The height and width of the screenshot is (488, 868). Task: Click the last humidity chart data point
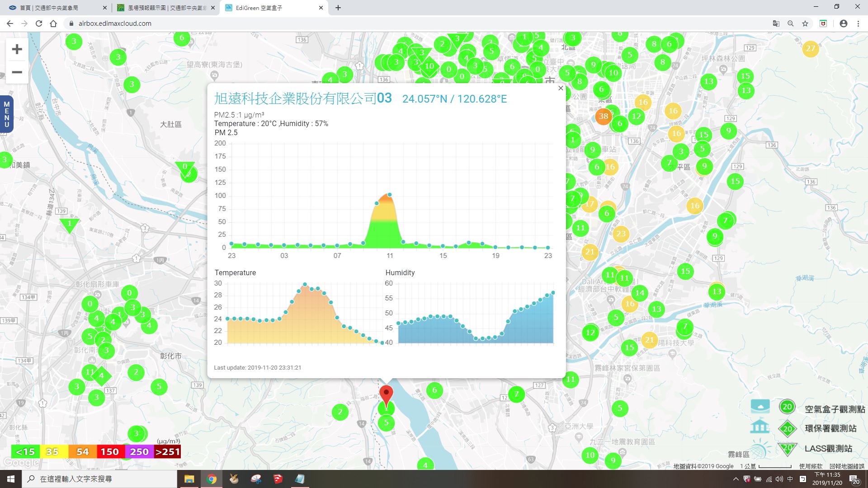point(553,293)
